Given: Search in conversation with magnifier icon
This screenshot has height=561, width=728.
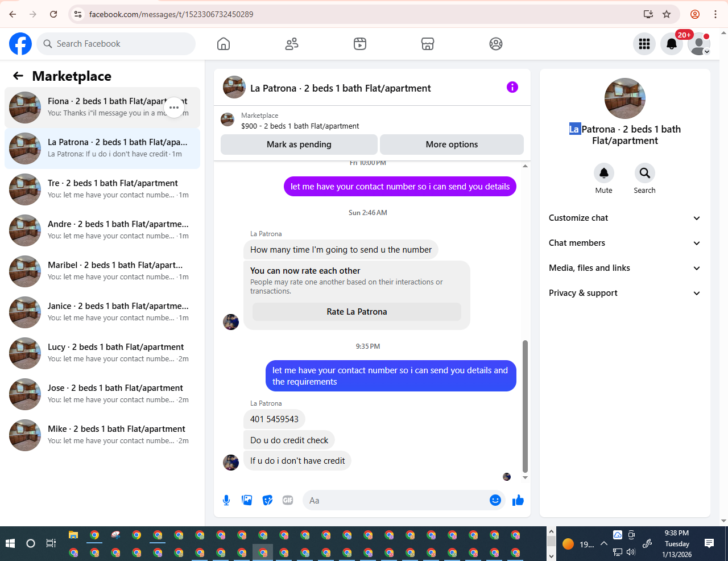Looking at the screenshot, I should pos(645,173).
